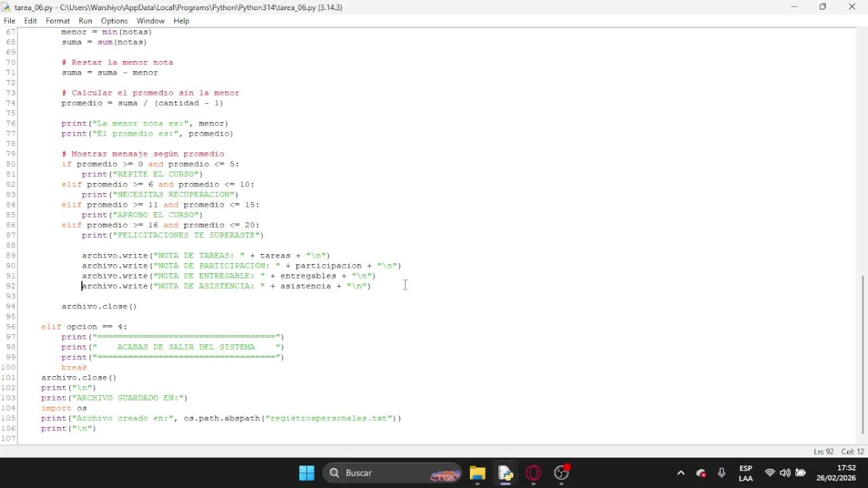Open the clock showing 17:52

836,473
